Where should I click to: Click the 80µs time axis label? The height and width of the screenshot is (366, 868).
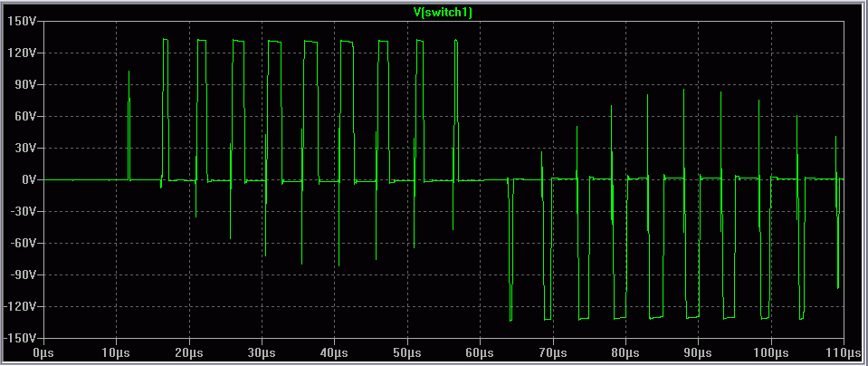[625, 352]
